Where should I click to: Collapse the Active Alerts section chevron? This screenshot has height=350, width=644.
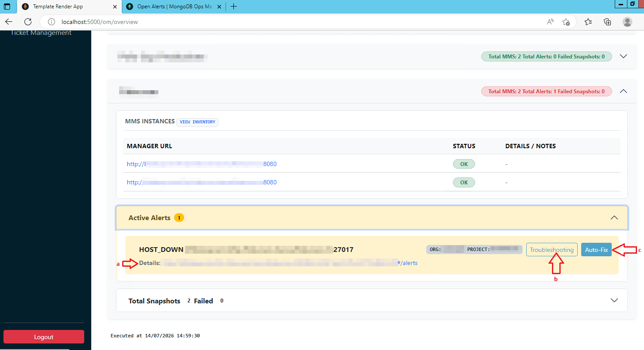(614, 217)
